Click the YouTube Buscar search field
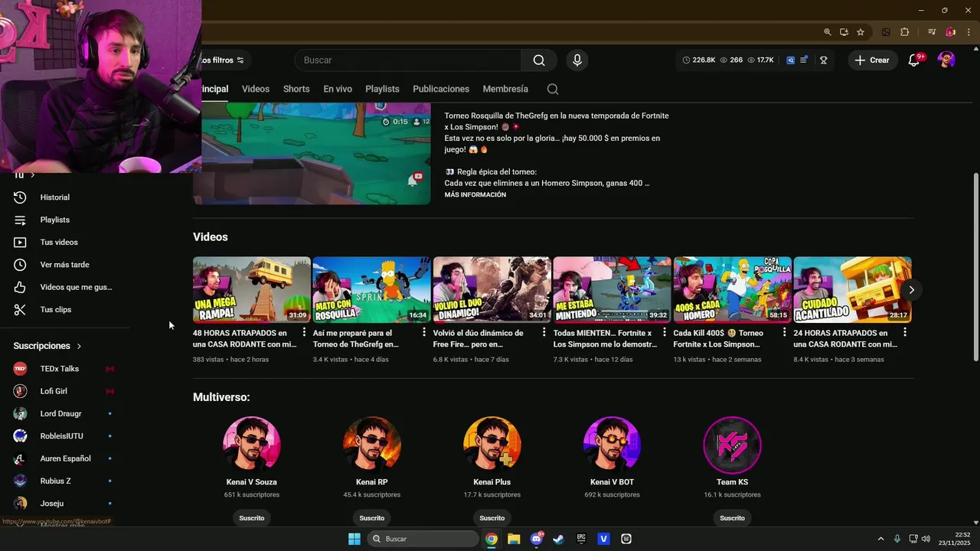980x551 pixels. coord(408,60)
